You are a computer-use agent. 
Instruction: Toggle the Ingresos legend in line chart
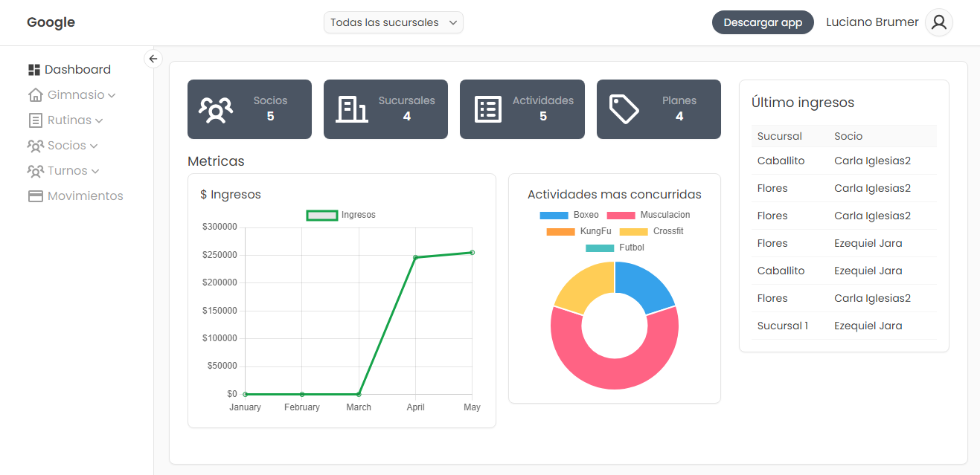click(342, 215)
